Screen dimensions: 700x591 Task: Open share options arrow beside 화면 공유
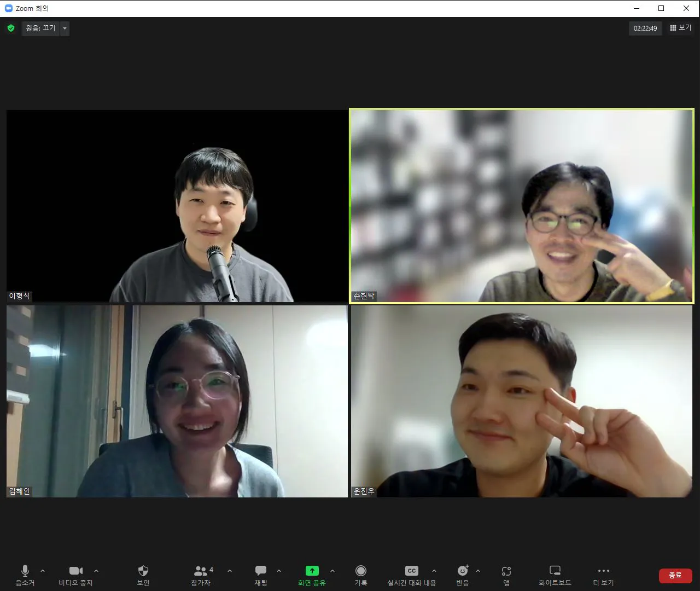tap(332, 571)
